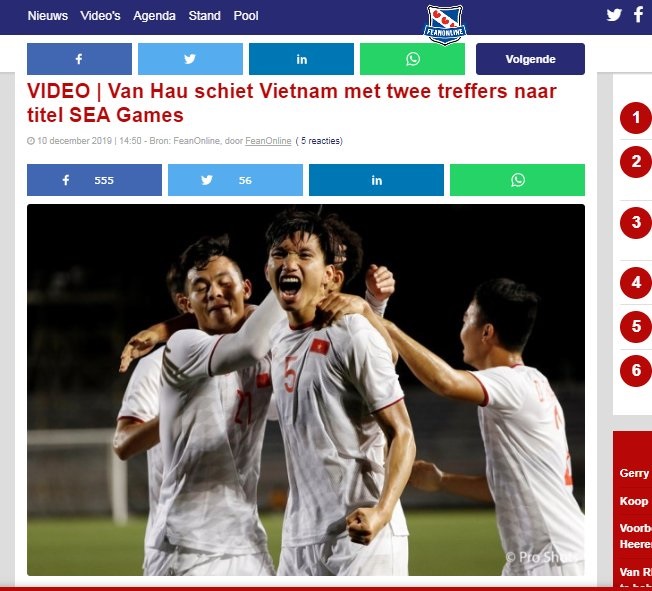Click the Van Hau celebration photo
The width and height of the screenshot is (652, 591).
[306, 390]
